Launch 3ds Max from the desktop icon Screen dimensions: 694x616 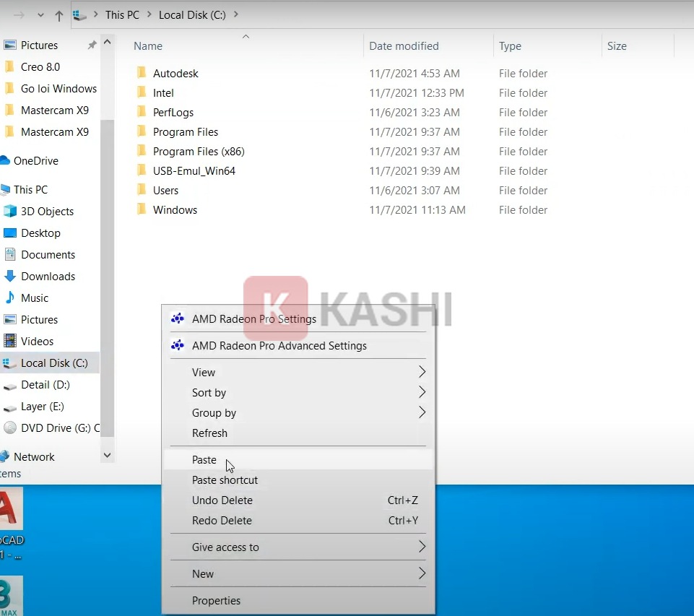tap(11, 597)
